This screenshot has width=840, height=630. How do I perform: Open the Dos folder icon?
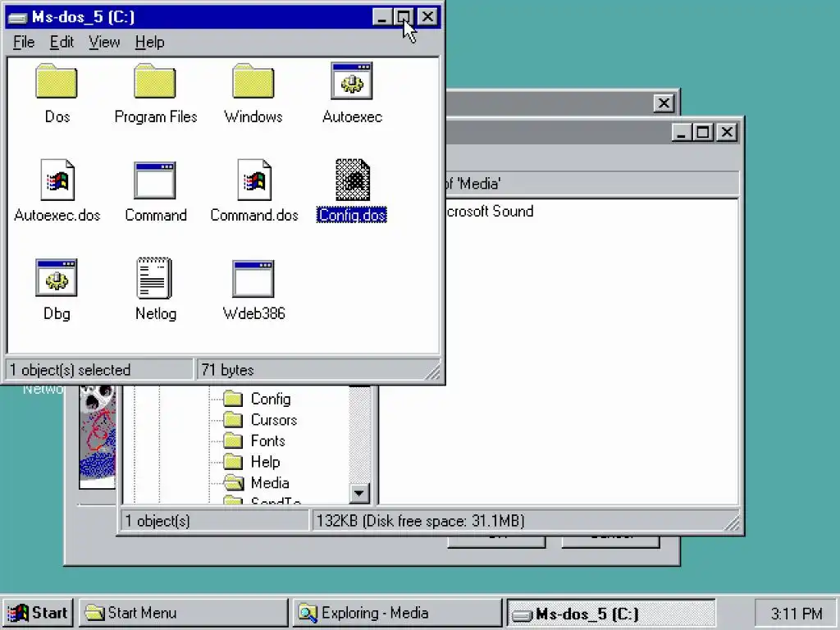pos(57,81)
